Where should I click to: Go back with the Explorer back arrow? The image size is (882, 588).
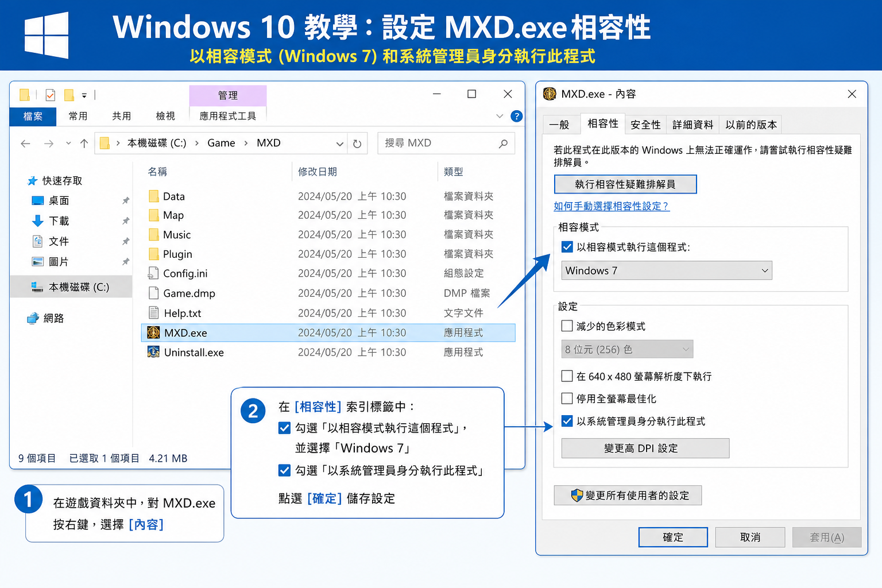[25, 144]
